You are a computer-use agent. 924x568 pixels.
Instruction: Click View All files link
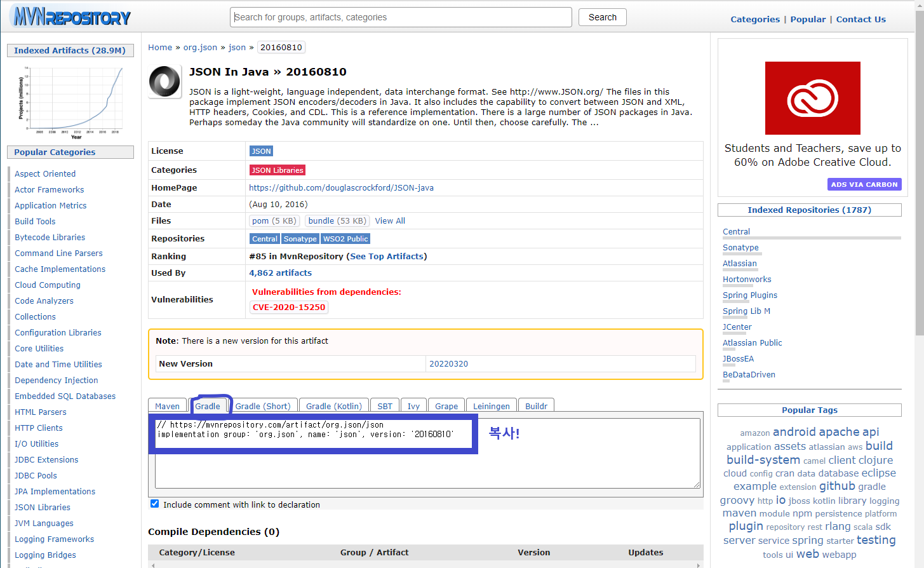point(390,220)
